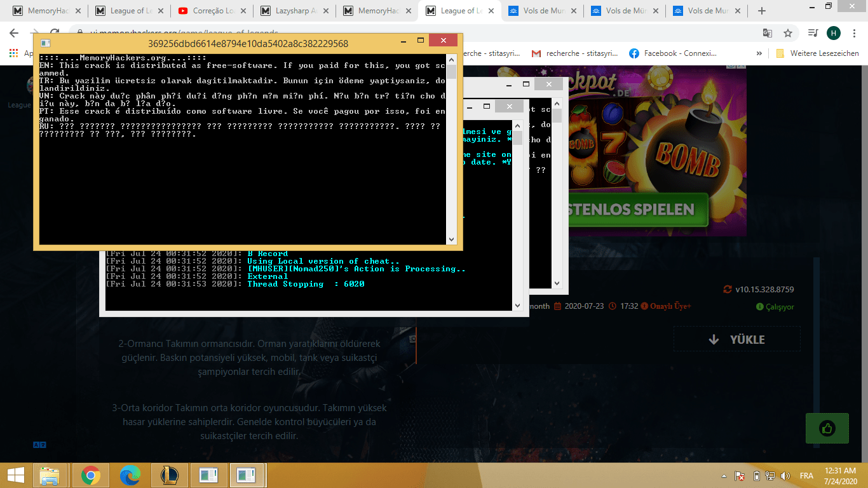Image resolution: width=868 pixels, height=488 pixels.
Task: Click the green Çalışıyor status label
Action: tap(775, 307)
